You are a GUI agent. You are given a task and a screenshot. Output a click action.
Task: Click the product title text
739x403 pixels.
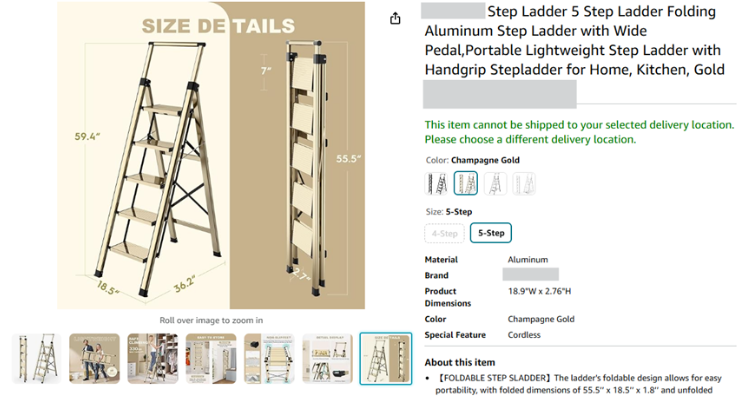[570, 40]
